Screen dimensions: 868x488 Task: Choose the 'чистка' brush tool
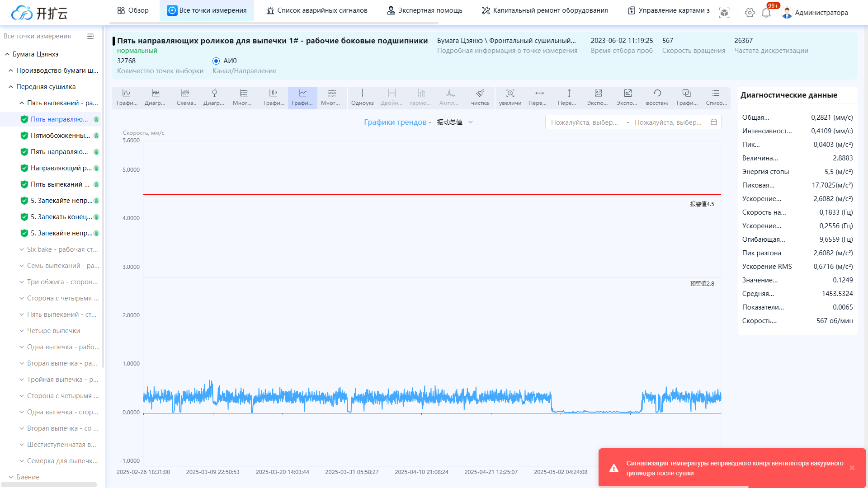480,98
